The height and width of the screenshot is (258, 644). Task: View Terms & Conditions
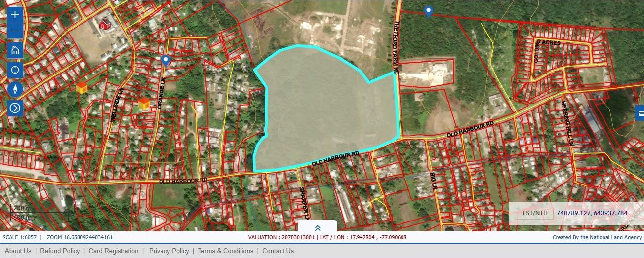(x=225, y=251)
